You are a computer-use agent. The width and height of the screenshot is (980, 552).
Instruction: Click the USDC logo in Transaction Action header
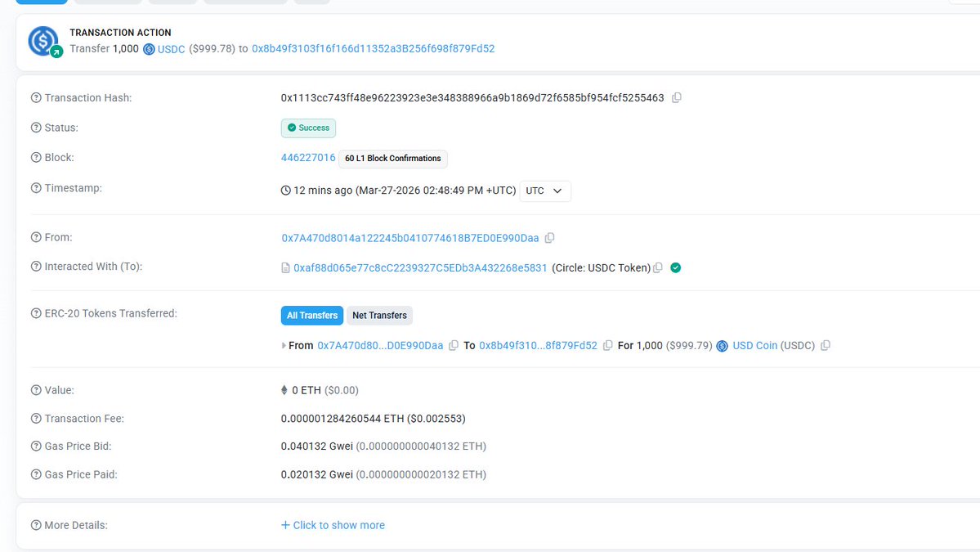(x=44, y=42)
